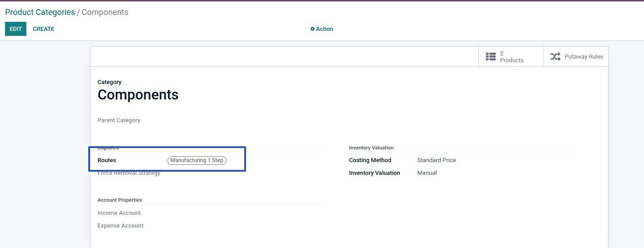Click the shuffle icon for Putaway Rules
The image size is (644, 248).
pyautogui.click(x=555, y=57)
